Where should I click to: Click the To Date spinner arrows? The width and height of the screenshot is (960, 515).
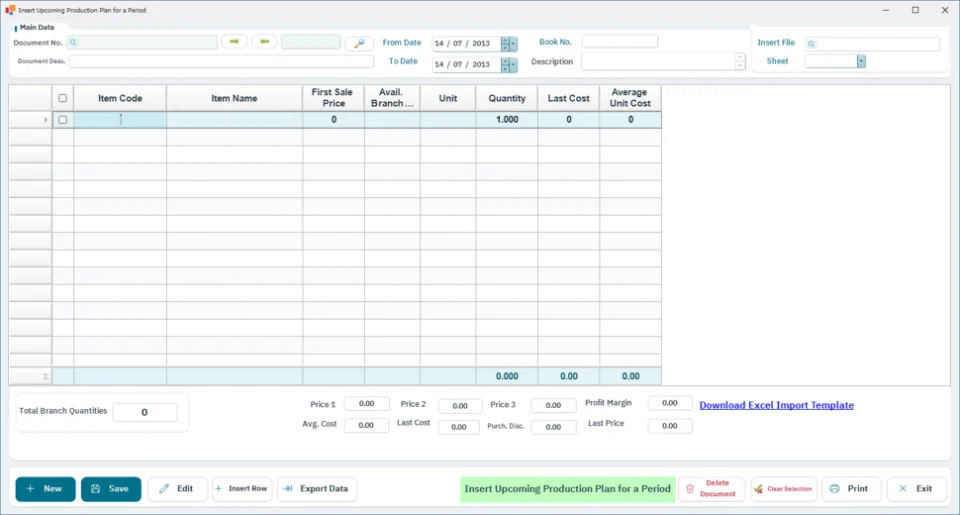(505, 64)
